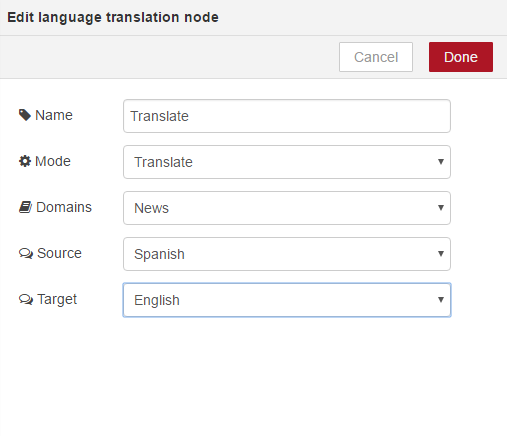The image size is (507, 436).
Task: Click the speech bubbles icon beside Source
Action: pos(26,253)
